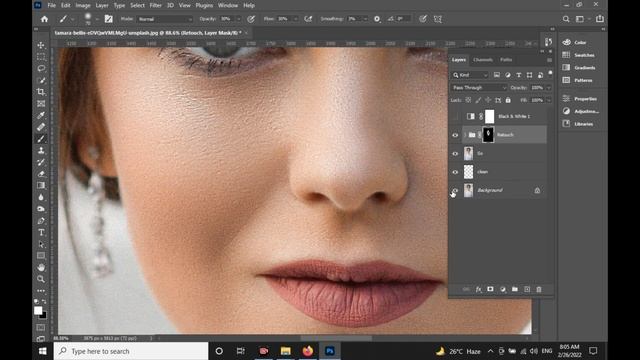Image resolution: width=640 pixels, height=360 pixels.
Task: Select the Eyedropper tool
Action: pos(41,116)
